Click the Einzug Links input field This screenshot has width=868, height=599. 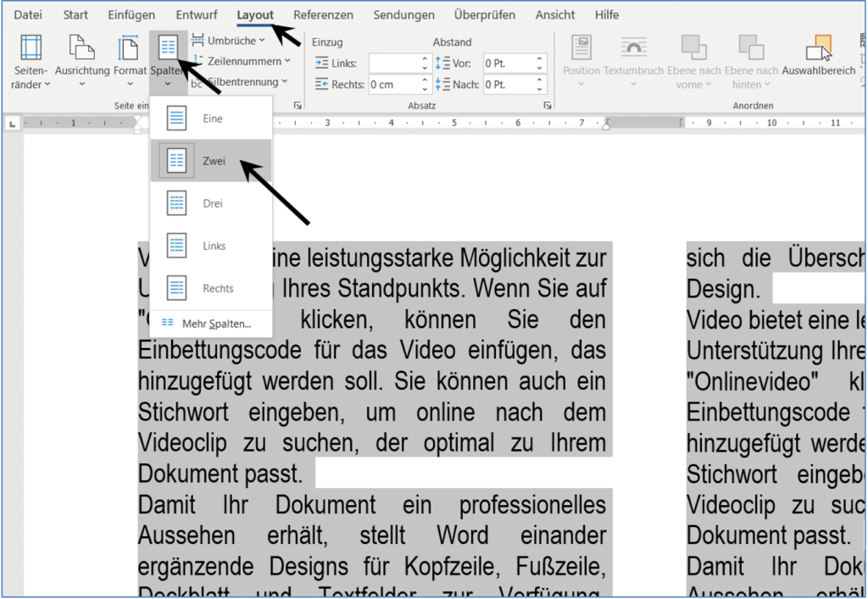point(394,63)
